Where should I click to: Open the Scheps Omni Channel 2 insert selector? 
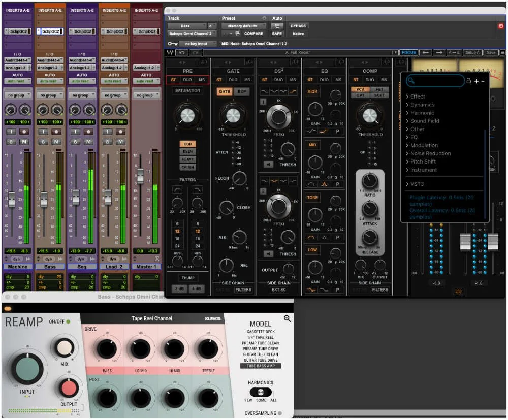(193, 34)
